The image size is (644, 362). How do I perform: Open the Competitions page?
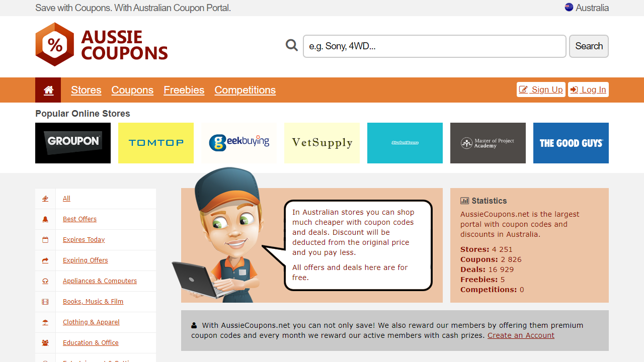pyautogui.click(x=245, y=90)
